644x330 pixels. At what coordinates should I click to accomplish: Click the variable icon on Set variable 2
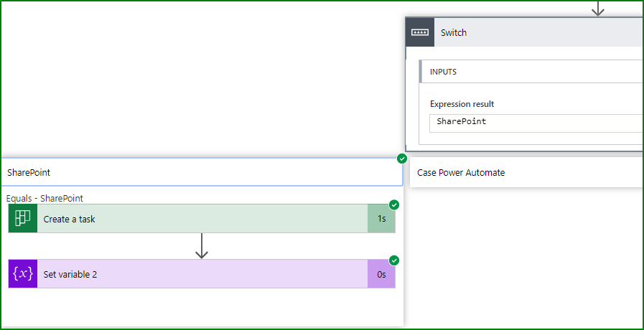[22, 274]
